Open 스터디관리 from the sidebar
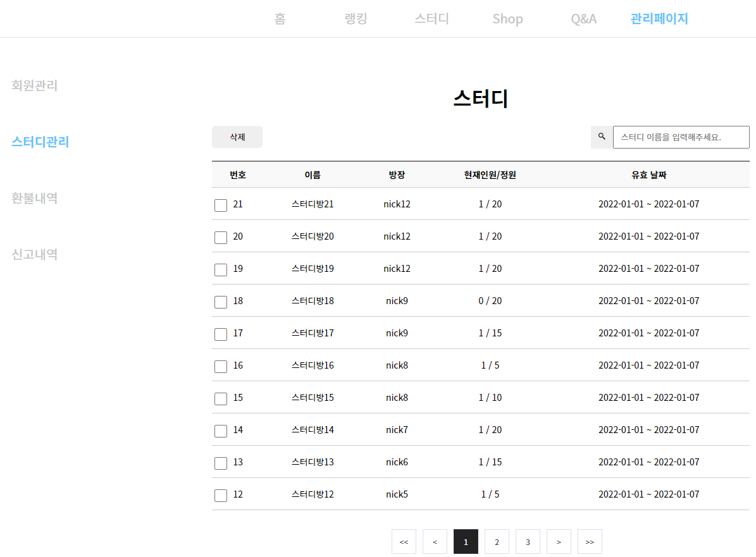Screen dimensions: 756x557 pyautogui.click(x=39, y=142)
